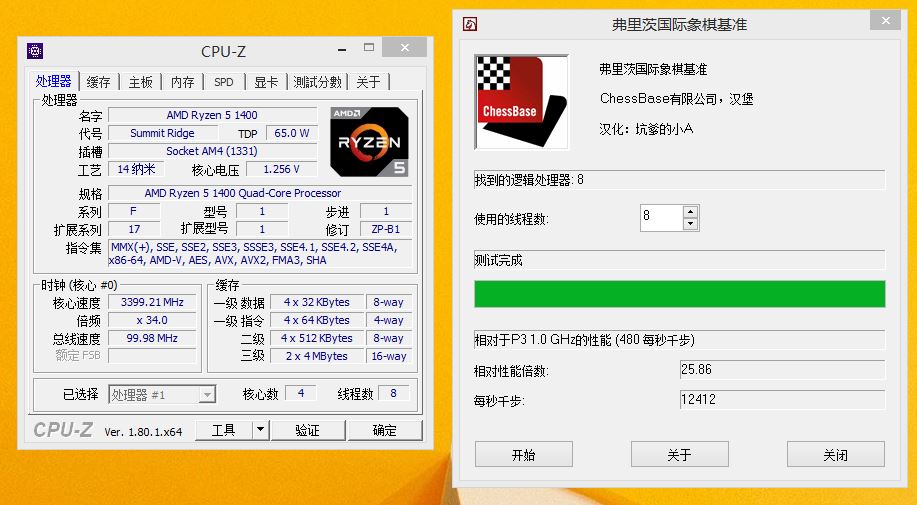Click the extended family value 17
Image resolution: width=917 pixels, height=505 pixels.
coord(134,229)
